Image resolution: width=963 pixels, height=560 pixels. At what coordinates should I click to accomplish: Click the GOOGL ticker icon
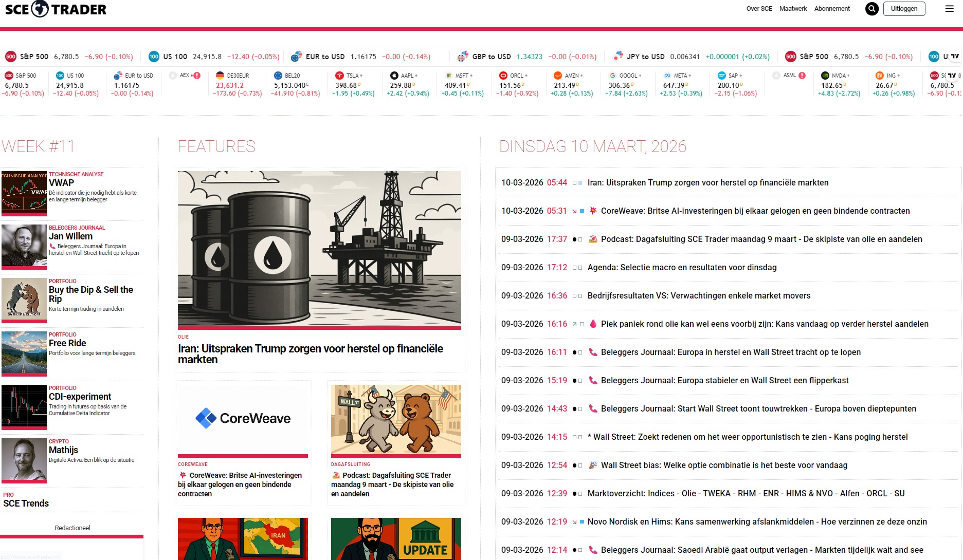(x=612, y=76)
